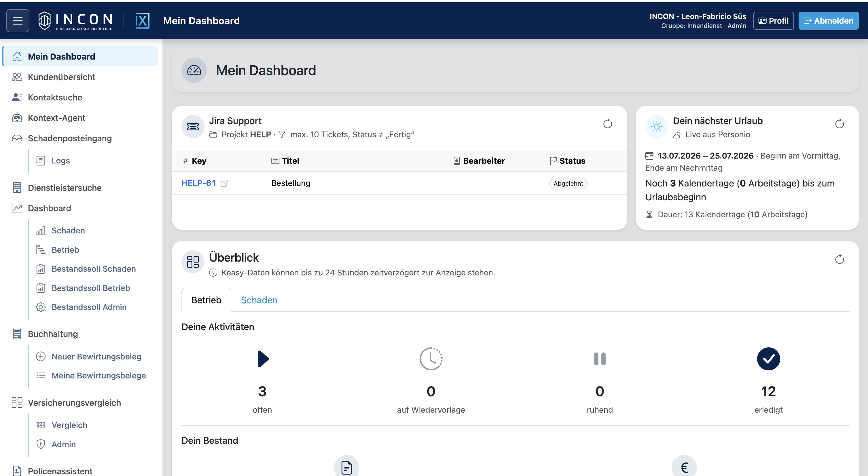Open Logs under Schadenposteingang
The width and height of the screenshot is (868, 476).
(61, 161)
